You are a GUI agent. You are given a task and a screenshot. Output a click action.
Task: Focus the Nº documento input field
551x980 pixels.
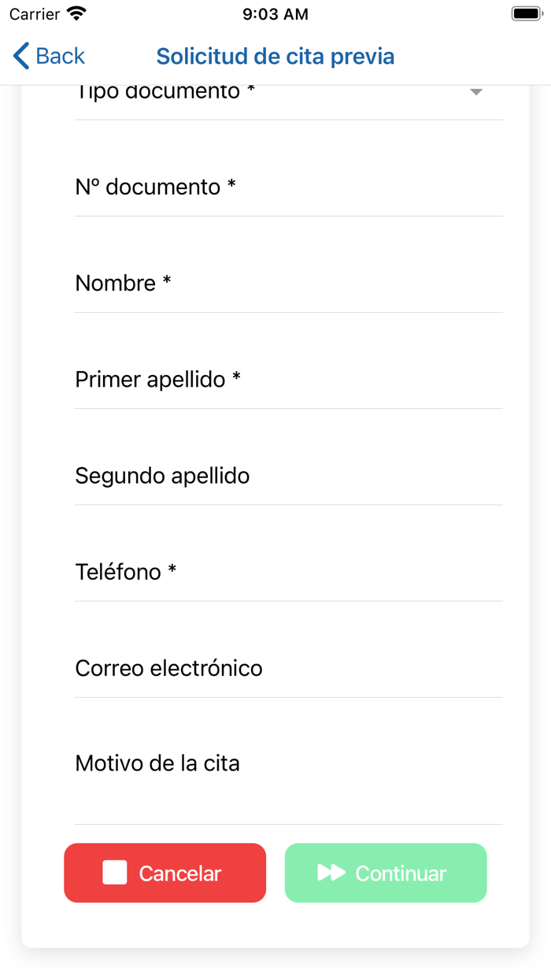point(289,187)
